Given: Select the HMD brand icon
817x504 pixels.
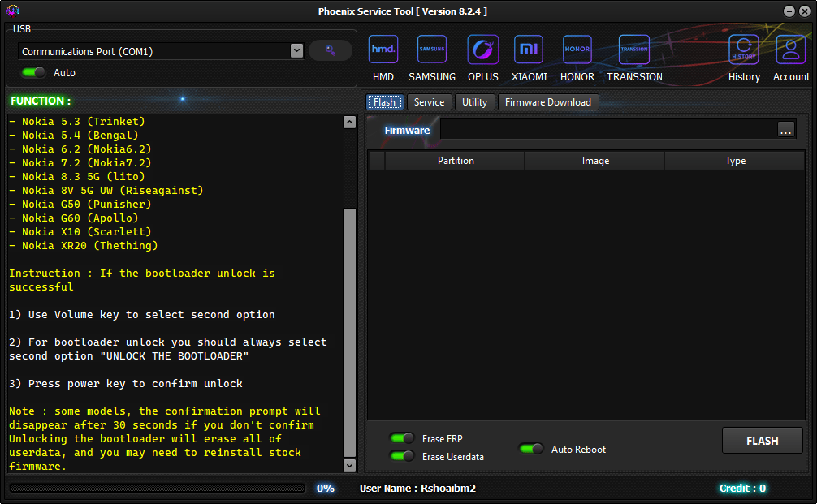Looking at the screenshot, I should coord(383,50).
